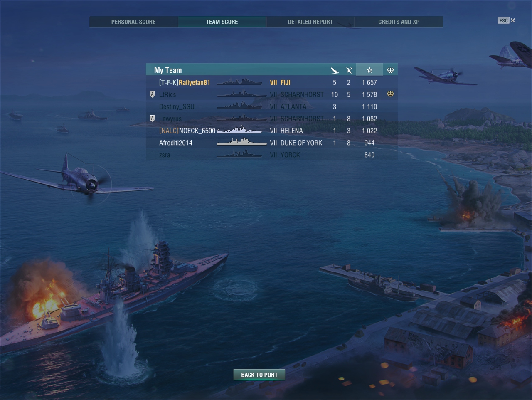Select player Rallyefan81 row

[x=272, y=82]
